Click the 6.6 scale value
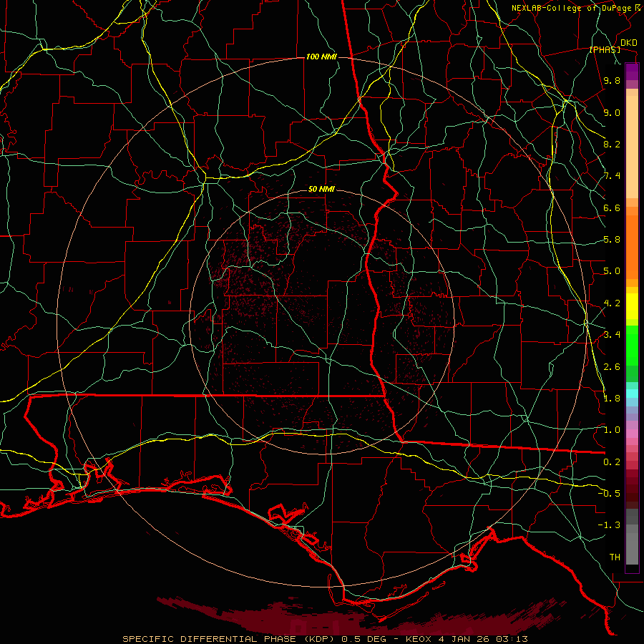Image resolution: width=644 pixels, height=644 pixels. (x=612, y=208)
